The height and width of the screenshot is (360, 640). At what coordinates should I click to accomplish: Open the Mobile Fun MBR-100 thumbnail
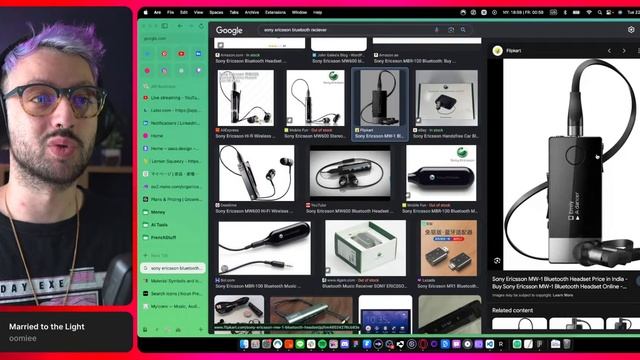click(441, 173)
